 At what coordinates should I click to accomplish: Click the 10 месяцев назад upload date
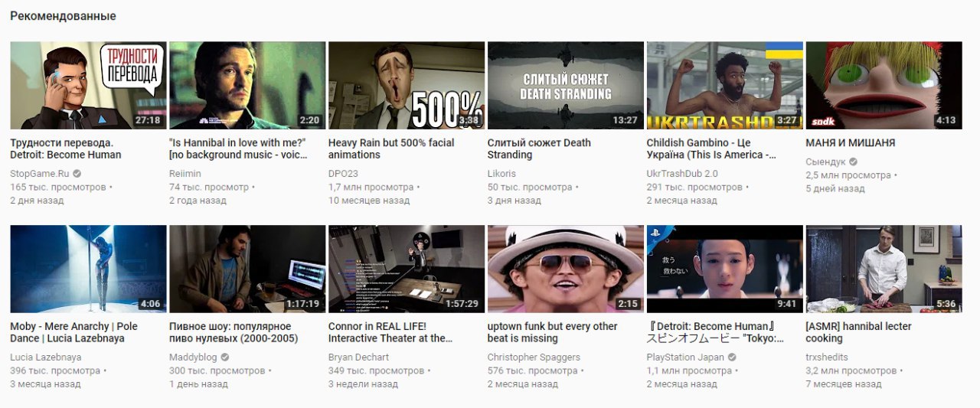point(369,201)
